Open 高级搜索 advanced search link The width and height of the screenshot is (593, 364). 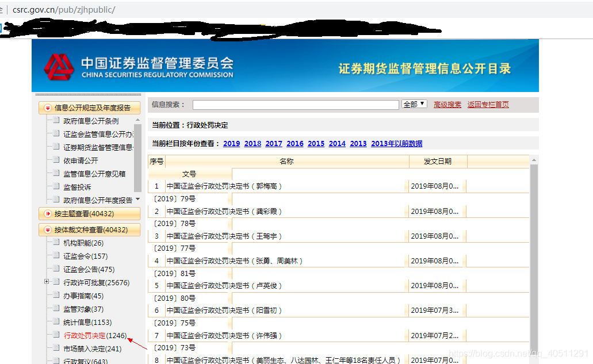tap(447, 105)
